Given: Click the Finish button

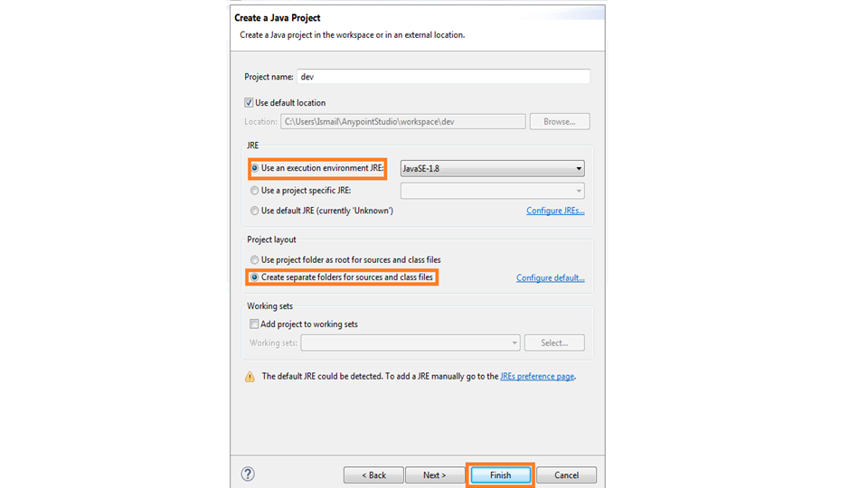Looking at the screenshot, I should 500,475.
